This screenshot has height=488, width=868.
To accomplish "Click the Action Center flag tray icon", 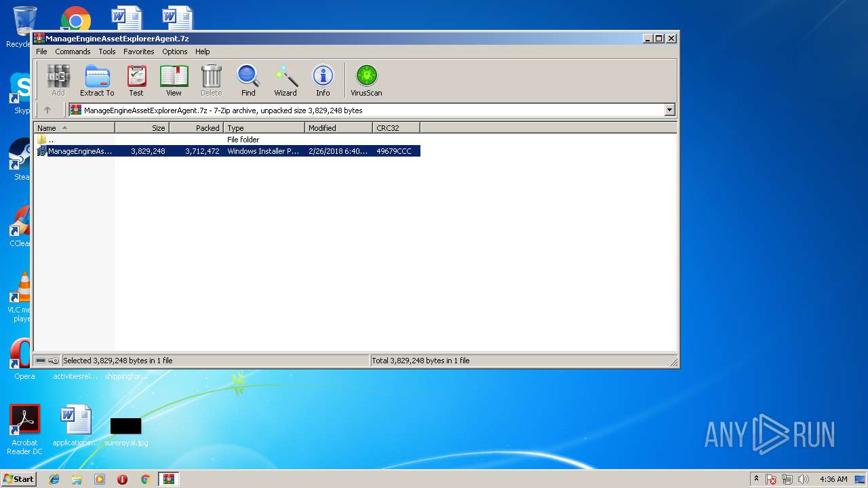I will click(x=771, y=479).
